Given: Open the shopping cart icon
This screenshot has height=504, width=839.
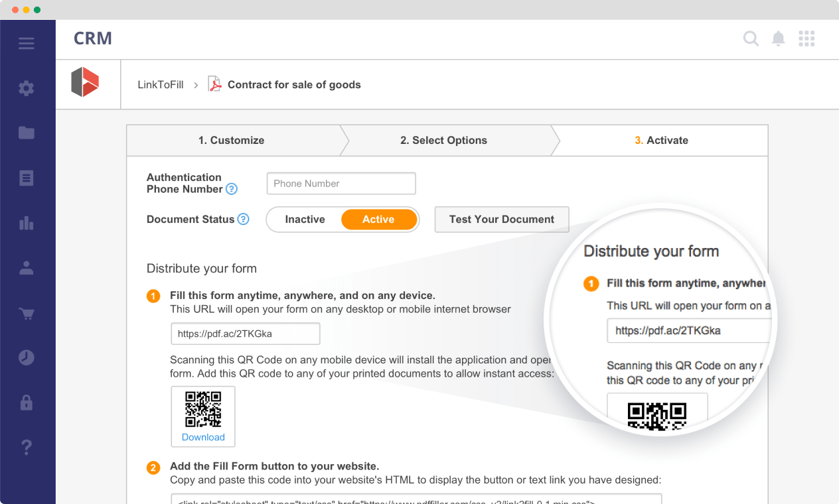Looking at the screenshot, I should point(27,313).
